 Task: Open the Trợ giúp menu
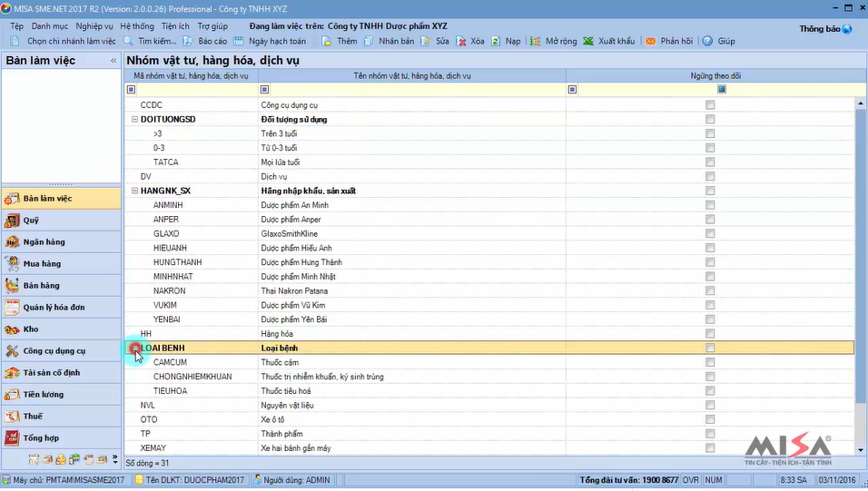[x=212, y=26]
